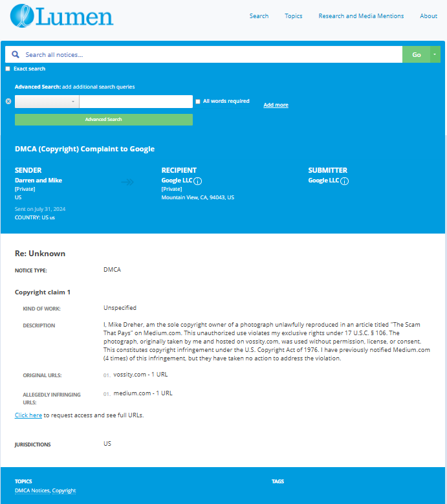Viewport: 447px width, 504px height.
Task: Click the DMCA (Copyright) Complaint to Google heading
Action: pos(85,149)
